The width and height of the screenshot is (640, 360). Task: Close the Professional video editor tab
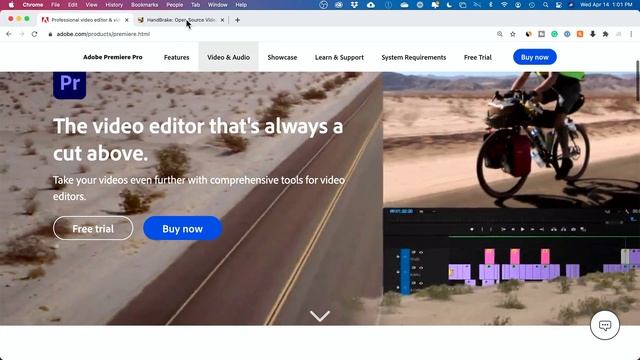126,20
